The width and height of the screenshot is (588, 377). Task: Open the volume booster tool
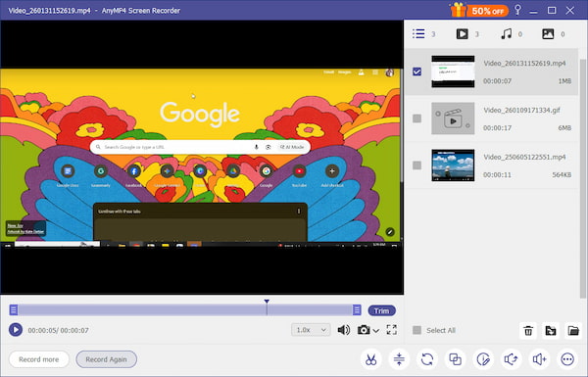[539, 359]
